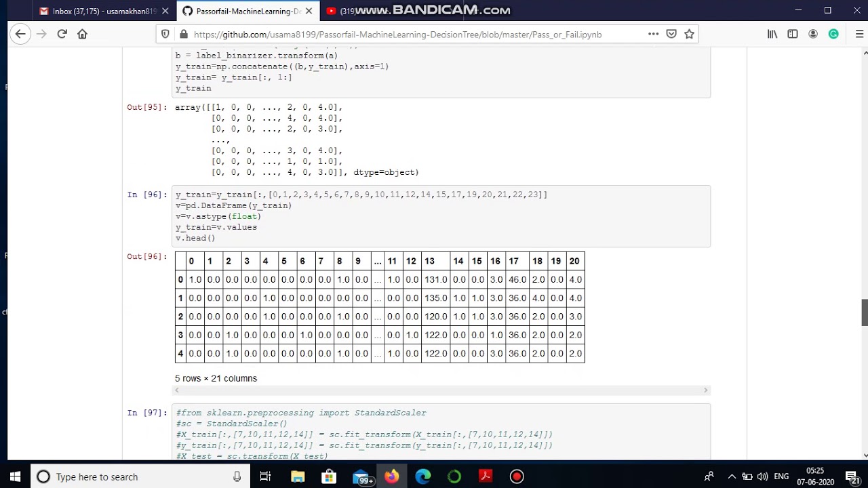Save page to Pocket

[x=671, y=34]
